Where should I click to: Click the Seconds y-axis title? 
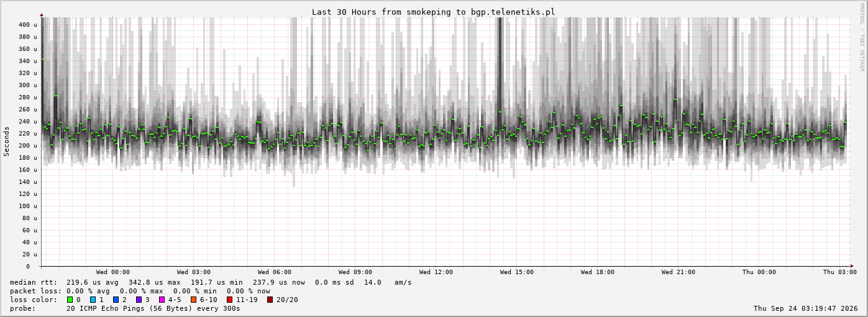[x=7, y=142]
